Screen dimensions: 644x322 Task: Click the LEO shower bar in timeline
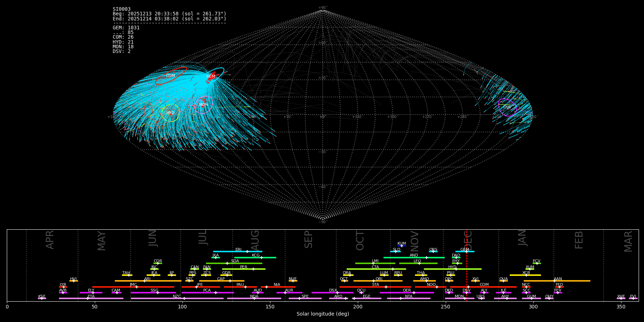(x=418, y=263)
